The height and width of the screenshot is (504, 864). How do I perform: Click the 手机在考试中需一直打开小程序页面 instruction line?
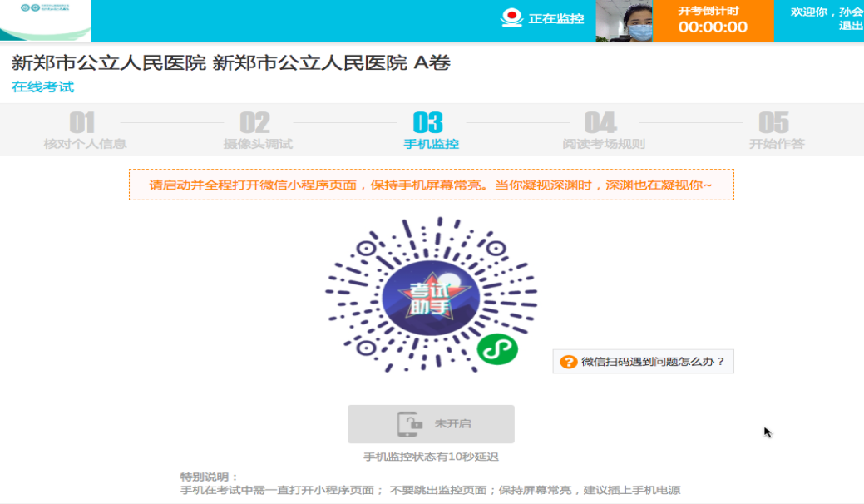point(431,490)
